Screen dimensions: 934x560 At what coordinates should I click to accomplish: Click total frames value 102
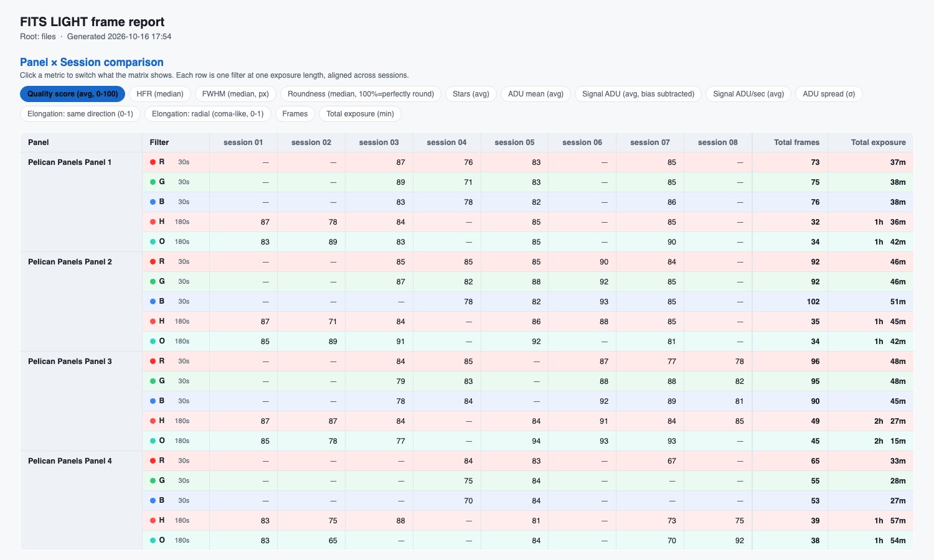813,302
